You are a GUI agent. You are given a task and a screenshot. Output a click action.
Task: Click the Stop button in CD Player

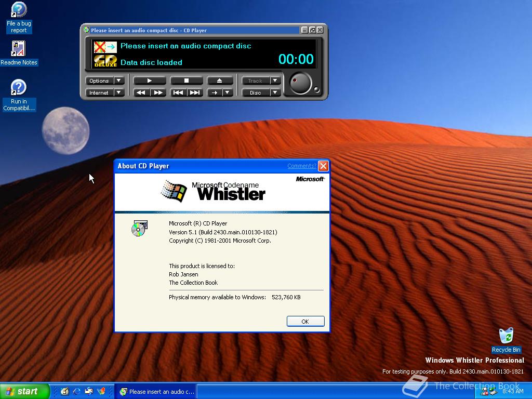pyautogui.click(x=187, y=81)
